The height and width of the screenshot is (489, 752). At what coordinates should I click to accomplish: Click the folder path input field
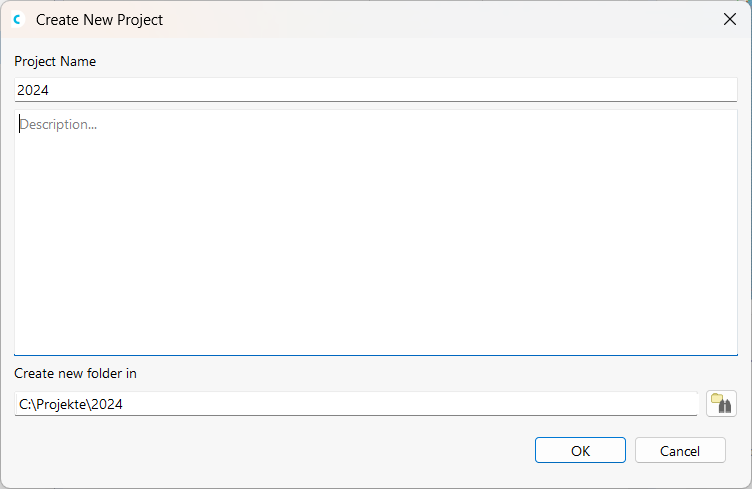[x=356, y=404]
